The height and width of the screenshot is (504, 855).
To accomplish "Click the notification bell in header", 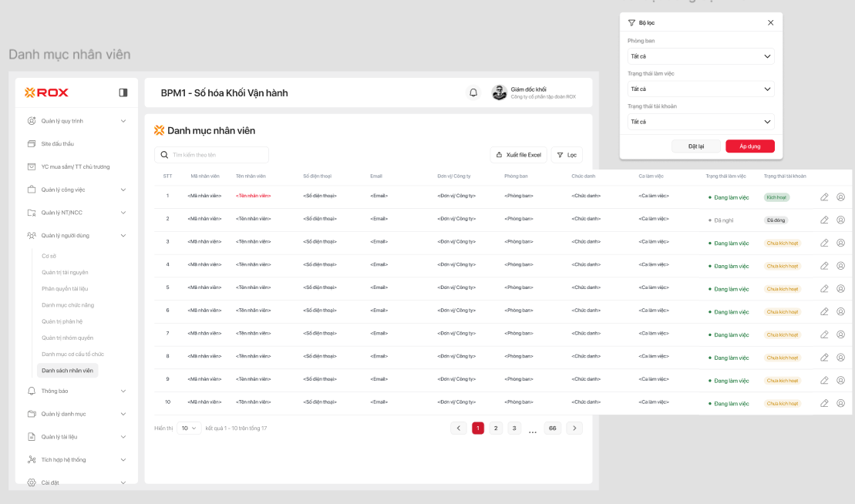I will (473, 93).
